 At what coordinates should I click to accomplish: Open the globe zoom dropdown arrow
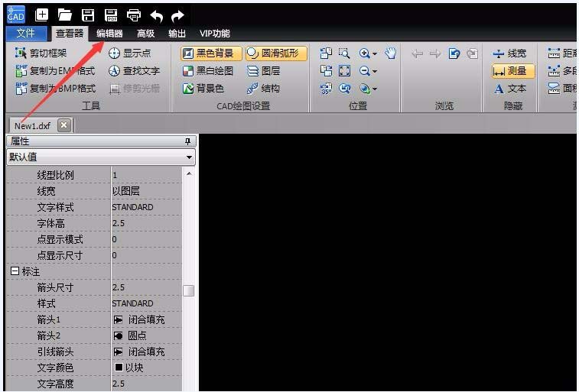pos(375,89)
